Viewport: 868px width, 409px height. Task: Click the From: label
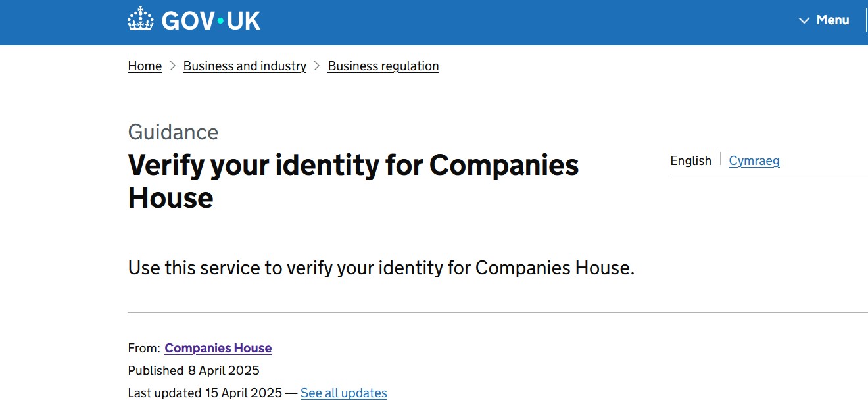point(144,349)
